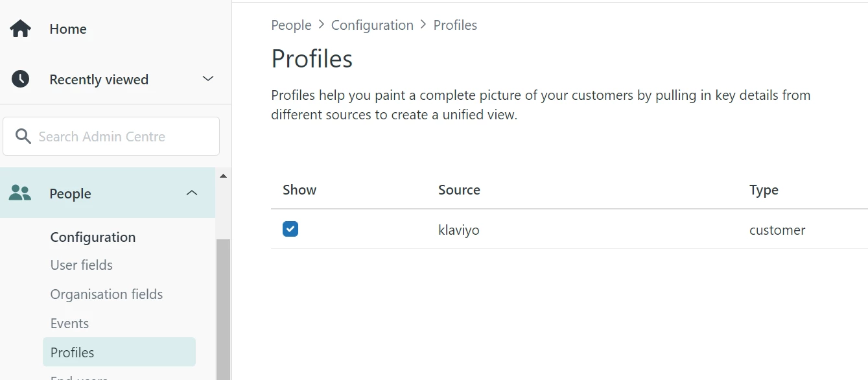Open User fields in sidebar
This screenshot has width=868, height=380.
click(82, 265)
